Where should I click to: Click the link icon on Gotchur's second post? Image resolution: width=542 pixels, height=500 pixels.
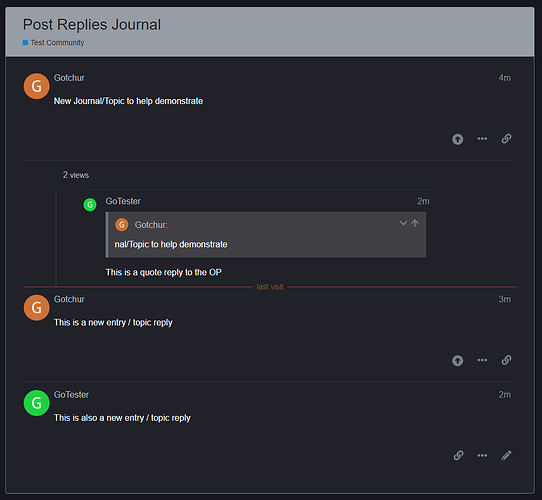(506, 360)
